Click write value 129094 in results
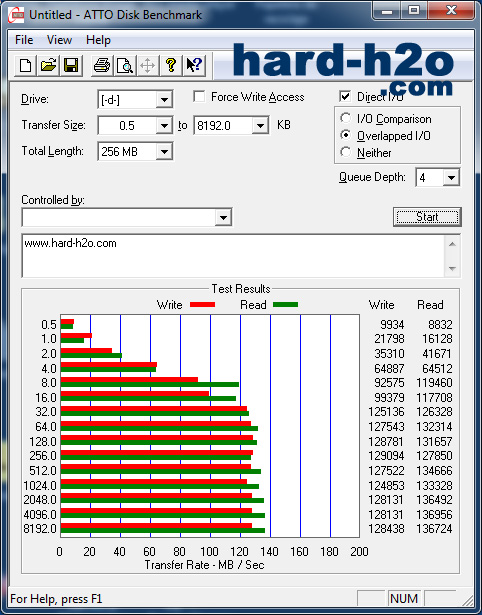The height and width of the screenshot is (615, 482). click(386, 456)
